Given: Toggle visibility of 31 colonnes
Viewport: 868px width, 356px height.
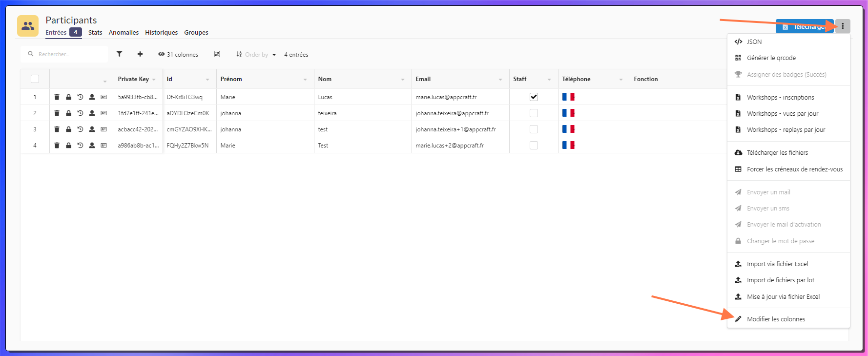Looking at the screenshot, I should click(178, 54).
